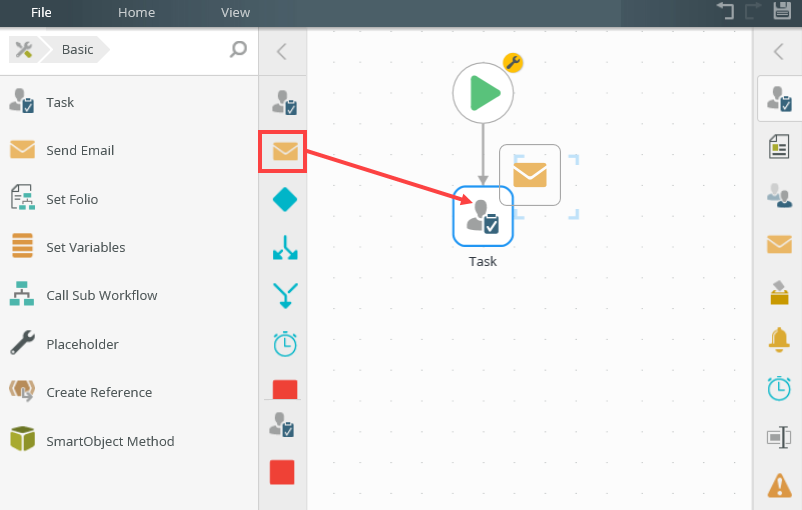Click the teal diamond Decision icon
Image resolution: width=802 pixels, height=510 pixels.
[285, 199]
